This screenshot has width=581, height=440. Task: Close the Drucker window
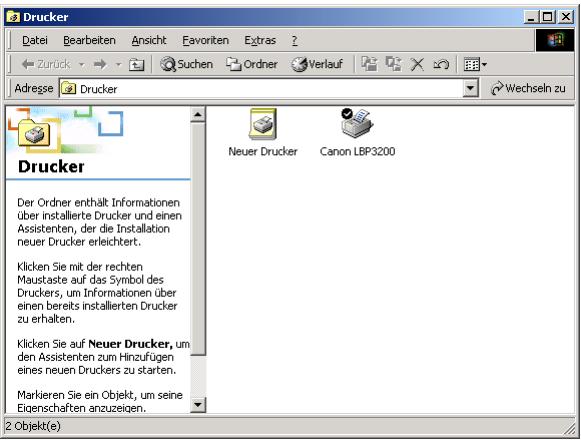(x=566, y=17)
